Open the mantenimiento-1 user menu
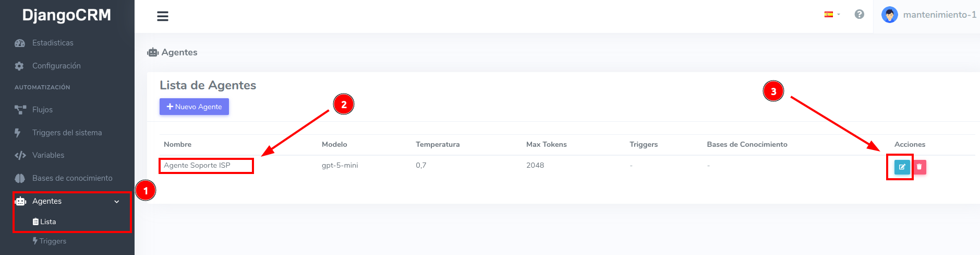This screenshot has width=980, height=255. click(x=939, y=15)
